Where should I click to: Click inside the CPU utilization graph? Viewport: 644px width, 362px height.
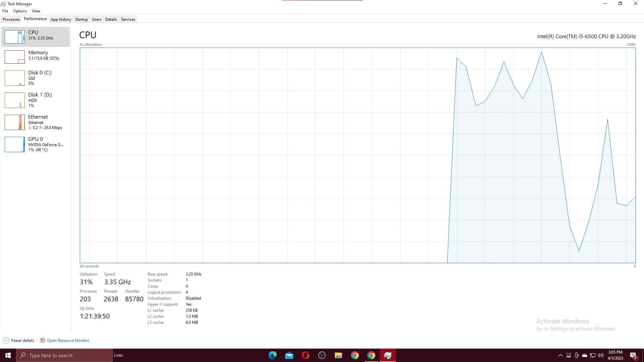(x=358, y=155)
